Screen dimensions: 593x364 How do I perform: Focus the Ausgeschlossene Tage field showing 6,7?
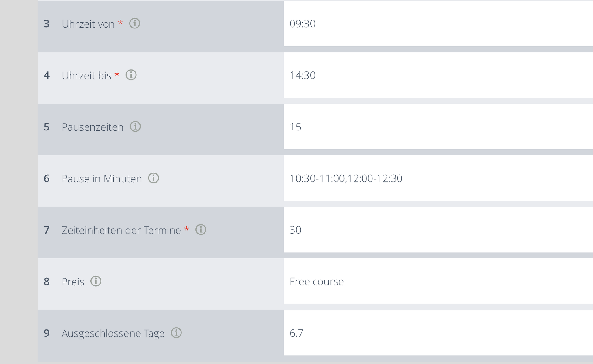tap(438, 333)
